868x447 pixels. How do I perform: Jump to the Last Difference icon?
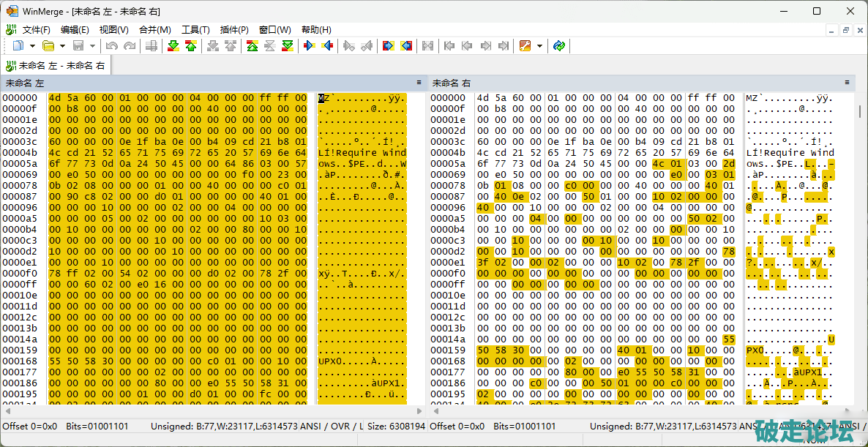click(x=288, y=46)
